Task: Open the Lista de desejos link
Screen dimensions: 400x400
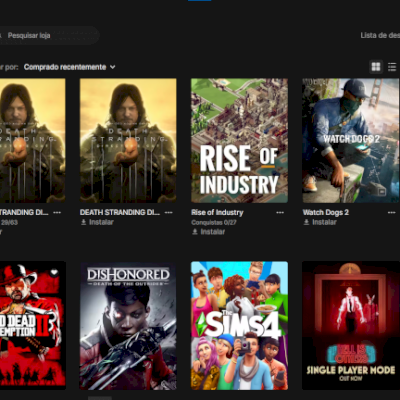Action: coord(380,35)
